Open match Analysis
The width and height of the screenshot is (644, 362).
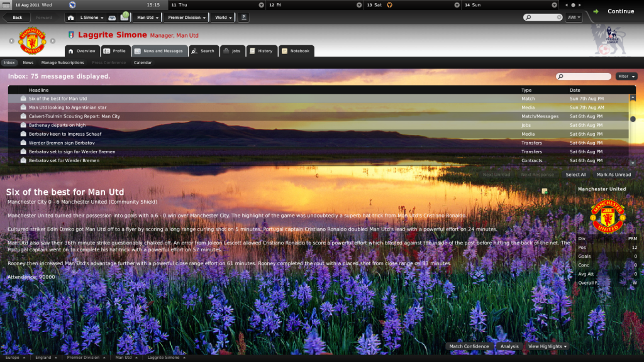click(x=509, y=346)
